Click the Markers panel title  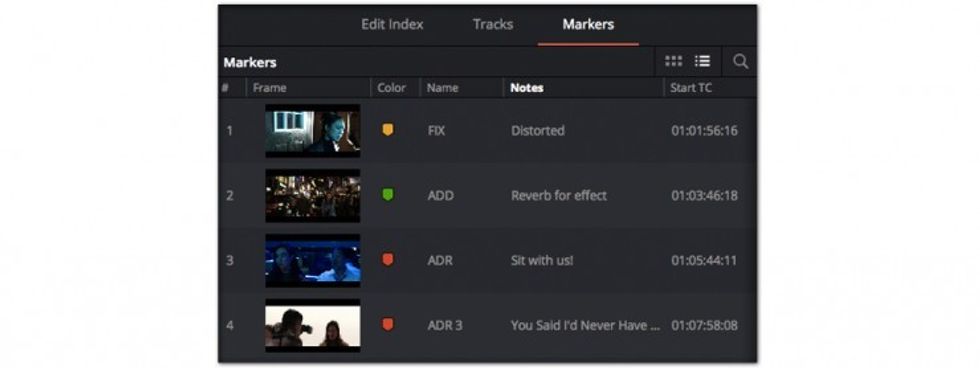pos(249,62)
